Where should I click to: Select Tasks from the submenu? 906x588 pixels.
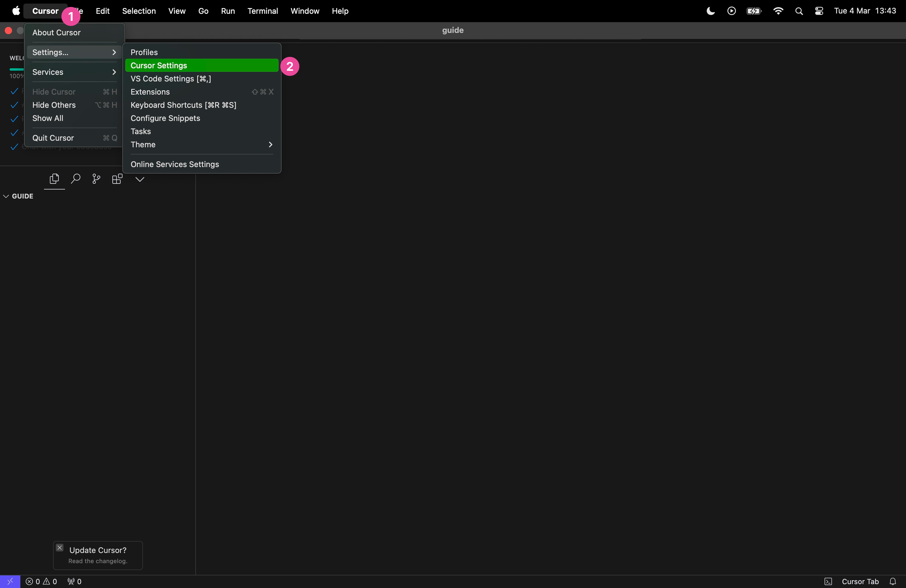pyautogui.click(x=202, y=132)
